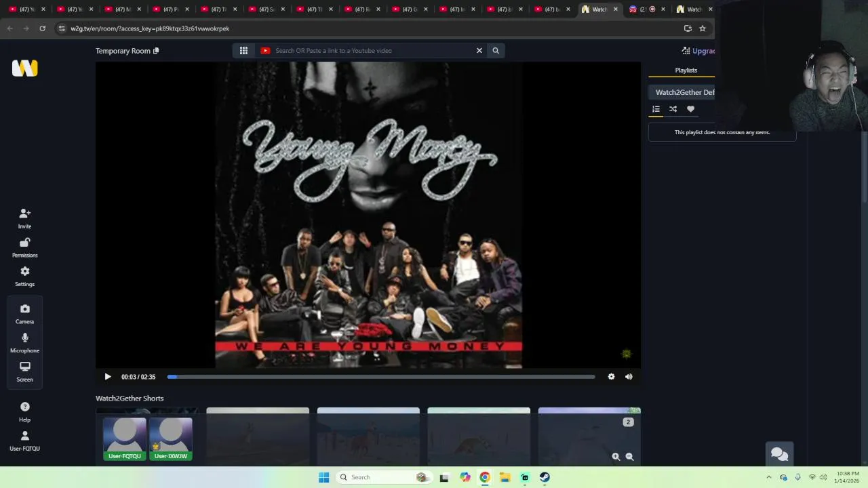Screen dimensions: 868x488
Task: Select the User-IXWJW avatar tile
Action: [171, 439]
